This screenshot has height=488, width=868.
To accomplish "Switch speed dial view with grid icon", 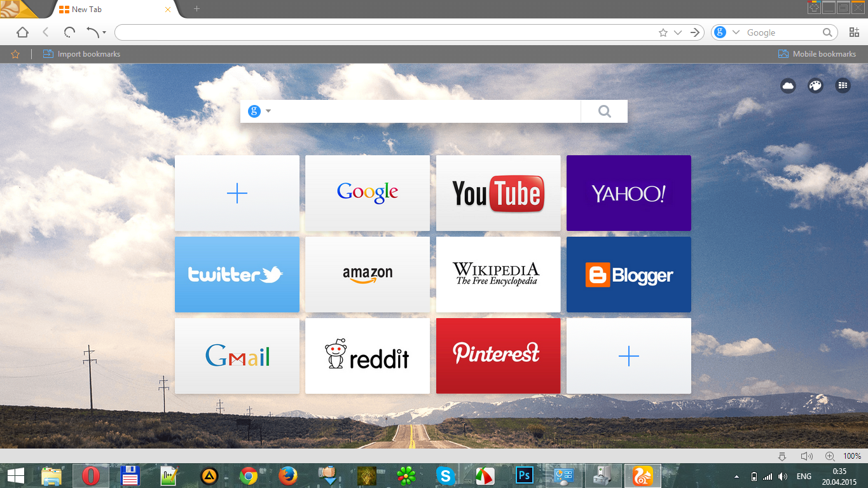I will pyautogui.click(x=843, y=85).
